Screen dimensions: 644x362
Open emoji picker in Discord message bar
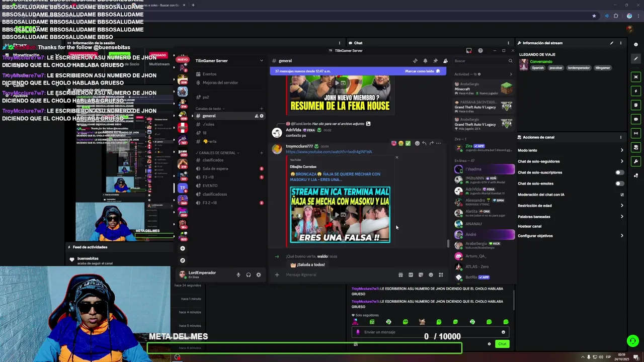click(x=431, y=275)
